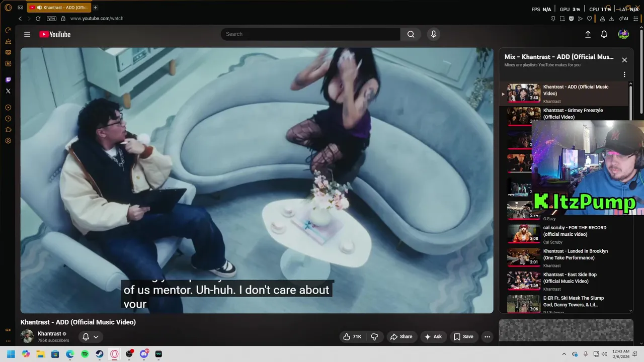Open Spotify from the taskbar
The height and width of the screenshot is (362, 644).
point(85,354)
